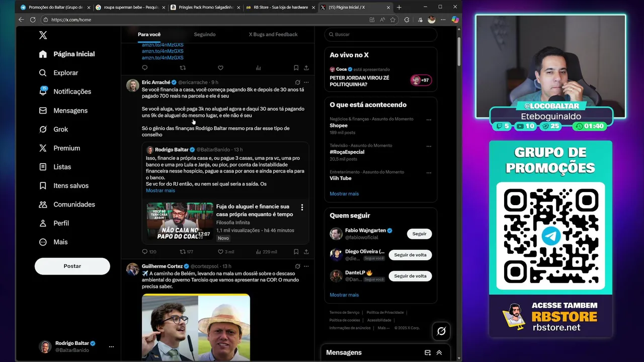Switch to the RB Store browser tab
This screenshot has height=362, width=644.
click(x=280, y=8)
